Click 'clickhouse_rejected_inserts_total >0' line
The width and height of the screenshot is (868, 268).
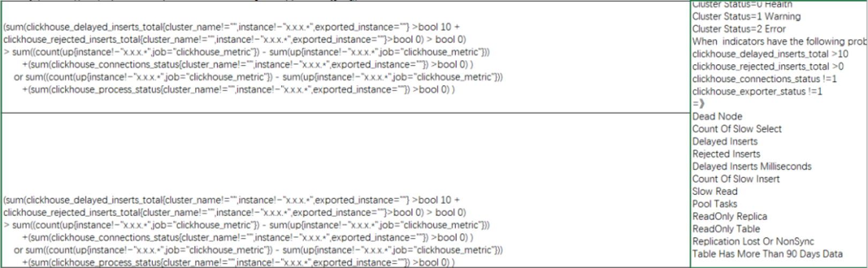click(768, 66)
